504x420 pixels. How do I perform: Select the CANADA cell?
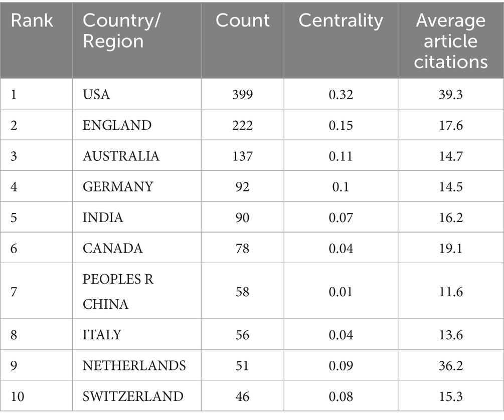(113, 248)
